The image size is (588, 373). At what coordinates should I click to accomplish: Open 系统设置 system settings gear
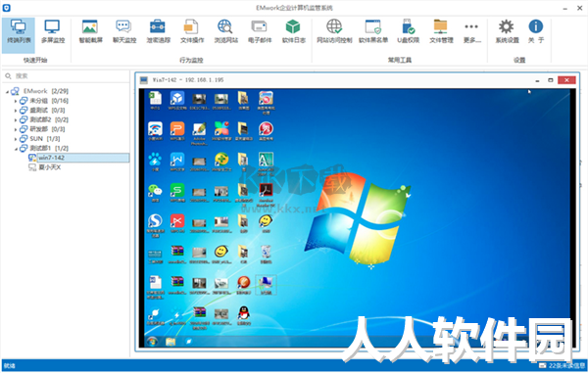point(507,32)
